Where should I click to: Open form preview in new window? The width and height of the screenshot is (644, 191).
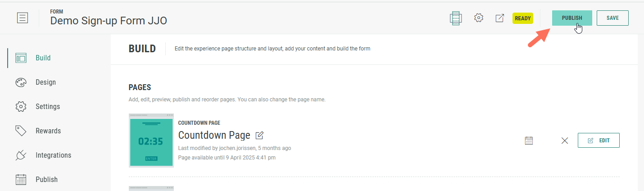click(499, 18)
